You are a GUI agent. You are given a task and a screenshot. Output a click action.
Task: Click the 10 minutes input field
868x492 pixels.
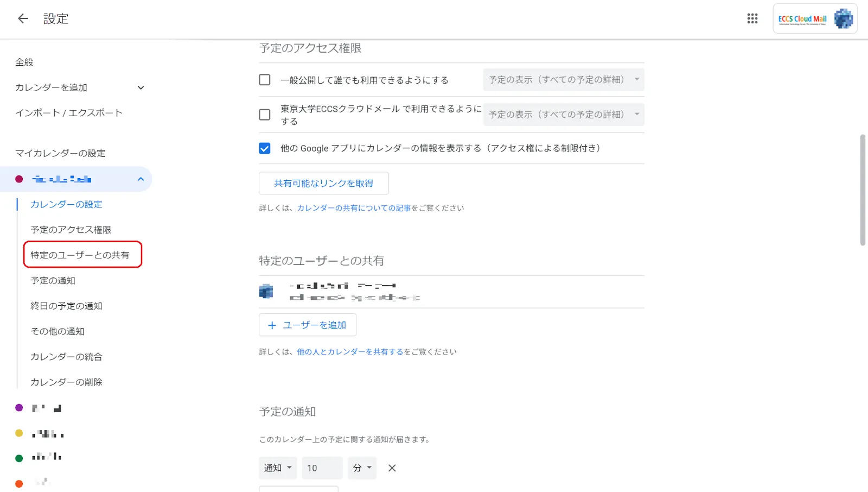click(321, 468)
